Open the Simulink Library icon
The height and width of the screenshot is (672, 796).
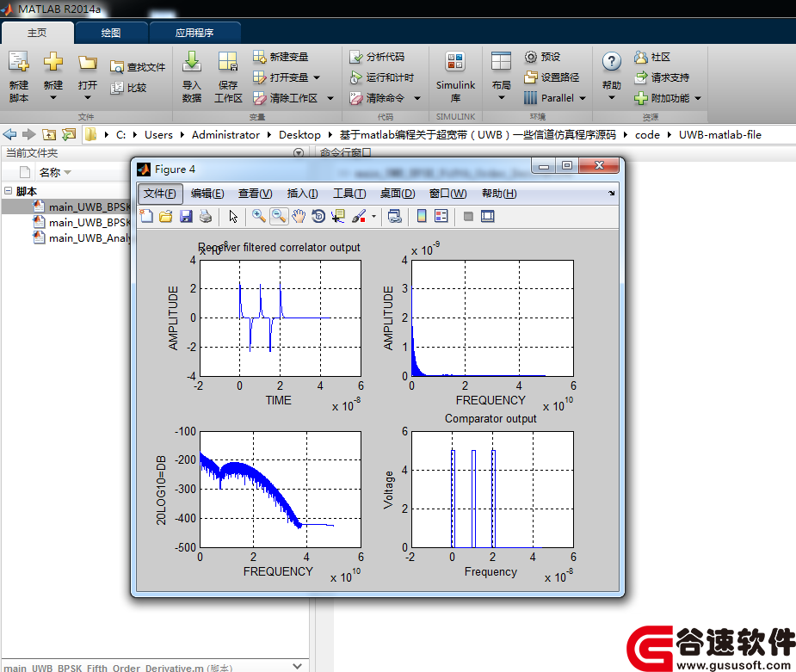455,62
